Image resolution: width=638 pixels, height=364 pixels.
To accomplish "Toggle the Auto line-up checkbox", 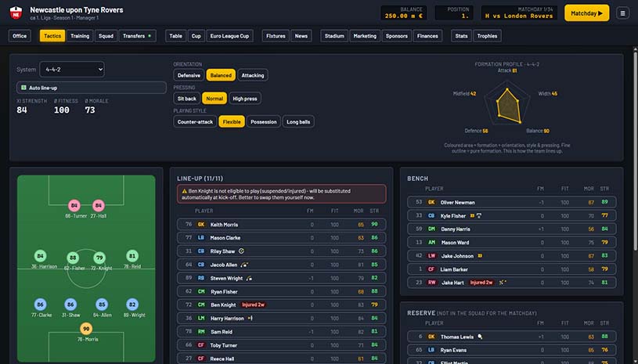I will (x=23, y=88).
